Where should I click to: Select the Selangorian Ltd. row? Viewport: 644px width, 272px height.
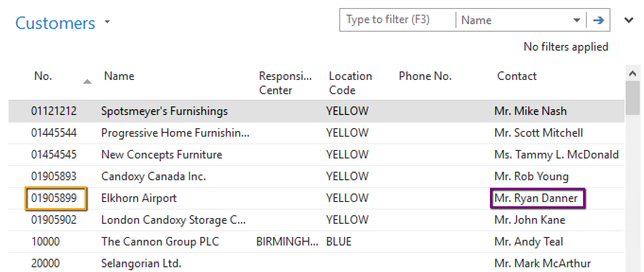(x=141, y=263)
